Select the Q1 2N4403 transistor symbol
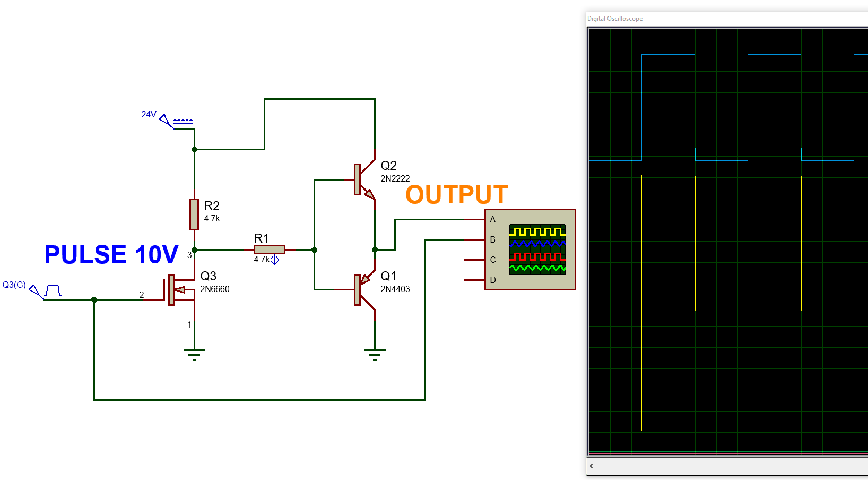This screenshot has width=868, height=480. (x=363, y=289)
